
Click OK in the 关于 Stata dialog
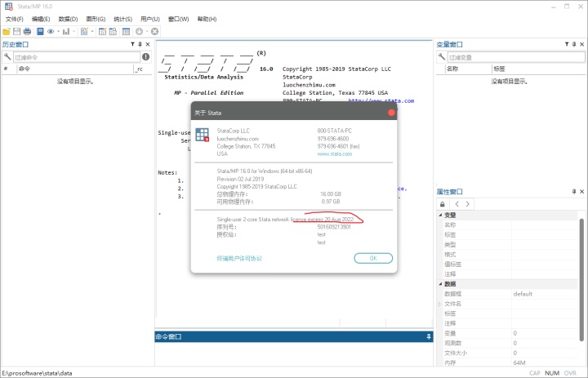[x=373, y=258]
